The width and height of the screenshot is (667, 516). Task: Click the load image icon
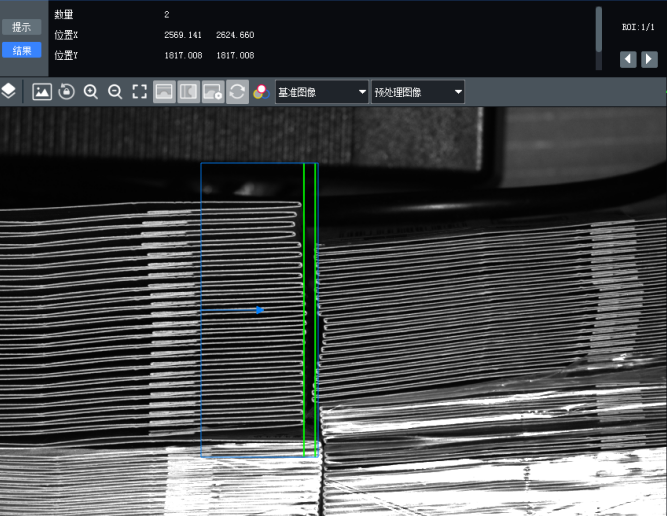[x=42, y=92]
